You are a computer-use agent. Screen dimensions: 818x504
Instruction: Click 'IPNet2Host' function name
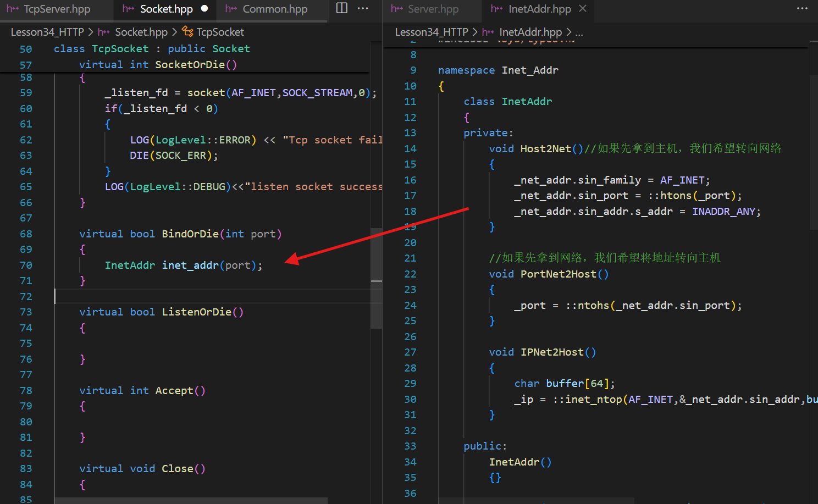(x=552, y=352)
